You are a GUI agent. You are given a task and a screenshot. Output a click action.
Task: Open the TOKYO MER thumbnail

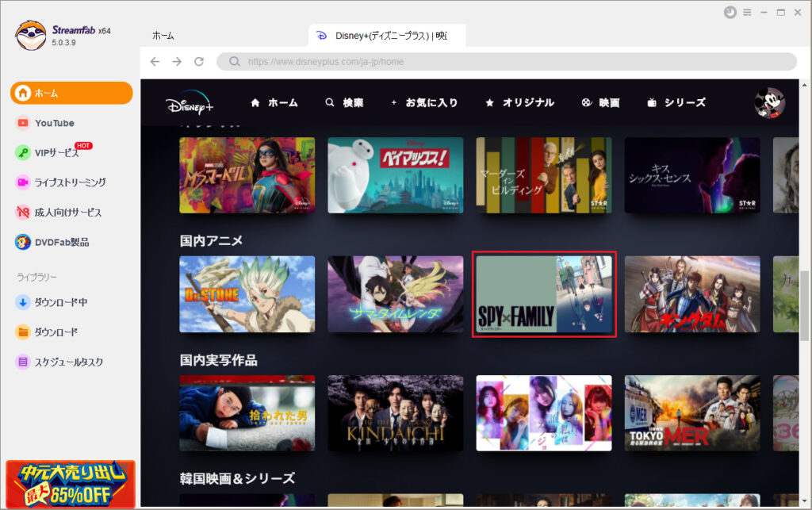692,413
